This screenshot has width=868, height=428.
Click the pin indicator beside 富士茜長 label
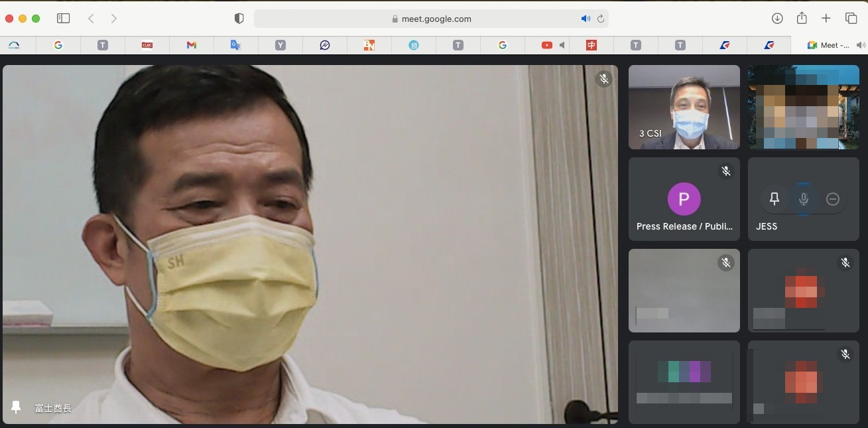(15, 407)
